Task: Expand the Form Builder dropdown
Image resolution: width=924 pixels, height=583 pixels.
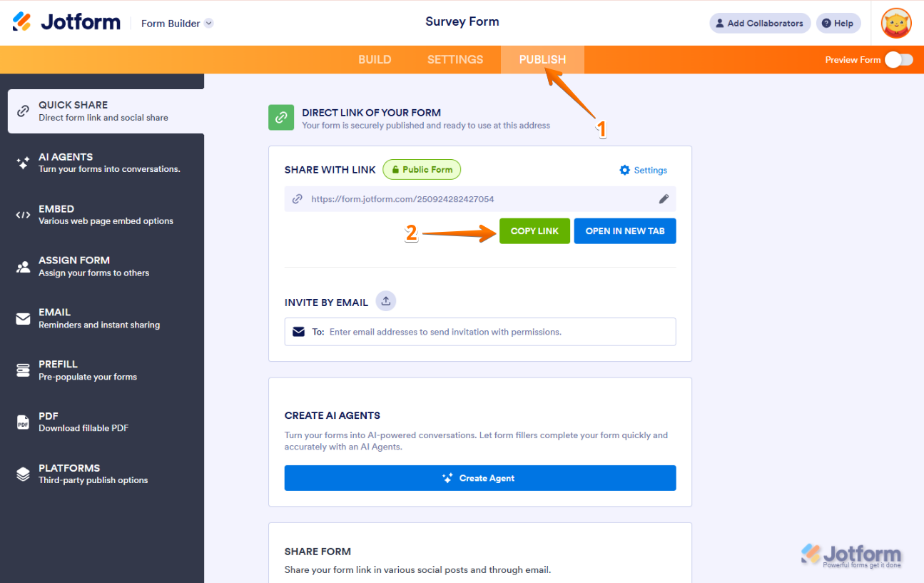Action: (208, 24)
